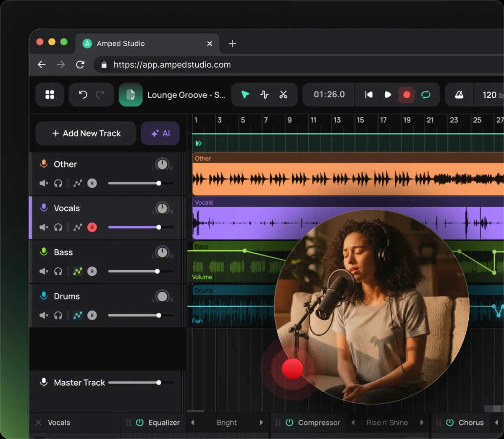Open the Lounge Groove project file icon
The height and width of the screenshot is (439, 504).
click(131, 94)
